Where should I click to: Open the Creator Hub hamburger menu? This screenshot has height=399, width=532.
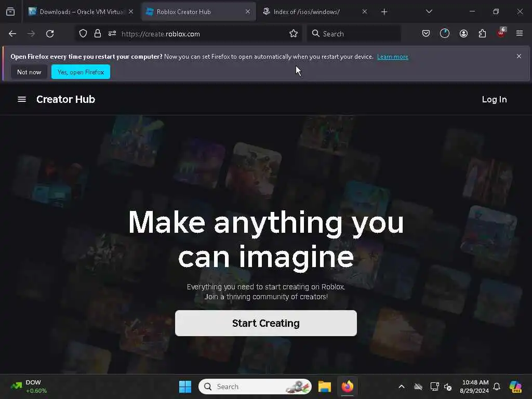[22, 99]
